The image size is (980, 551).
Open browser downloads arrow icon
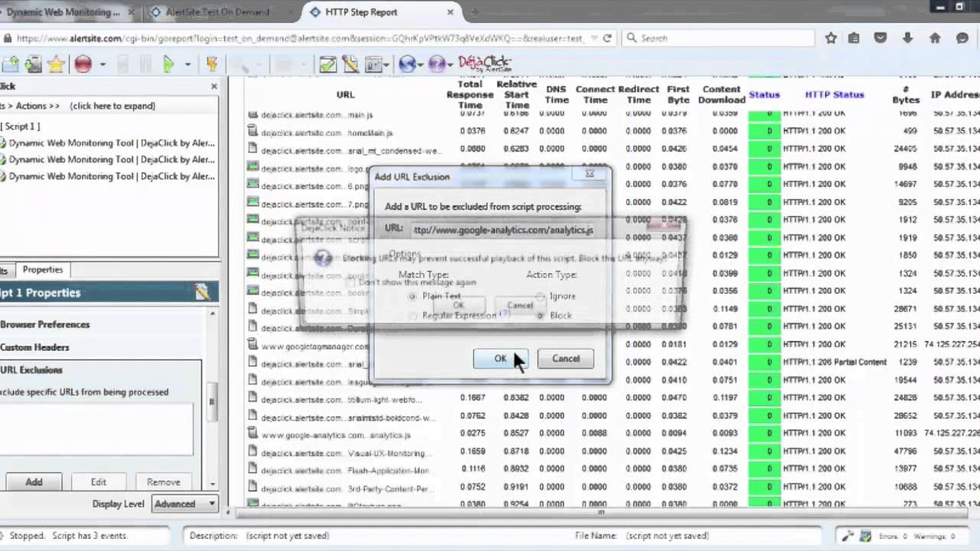pyautogui.click(x=908, y=38)
